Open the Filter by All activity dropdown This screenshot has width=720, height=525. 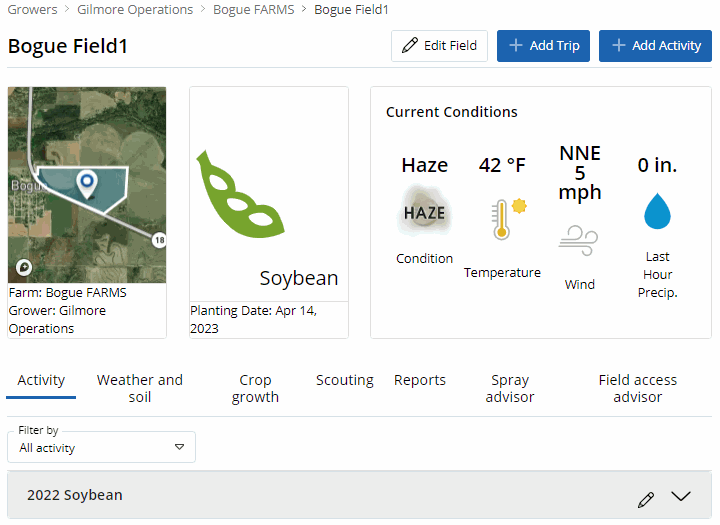(x=101, y=447)
